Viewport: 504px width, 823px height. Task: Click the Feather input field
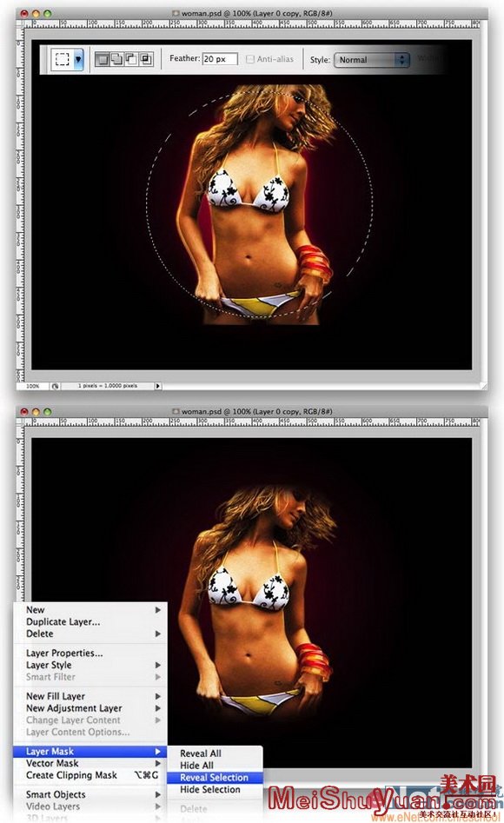(x=220, y=59)
